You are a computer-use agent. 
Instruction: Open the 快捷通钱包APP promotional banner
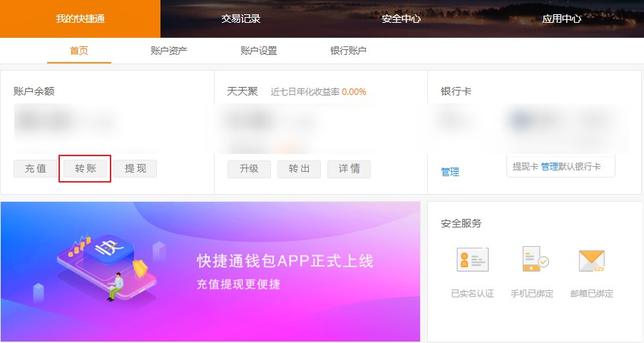[210, 271]
